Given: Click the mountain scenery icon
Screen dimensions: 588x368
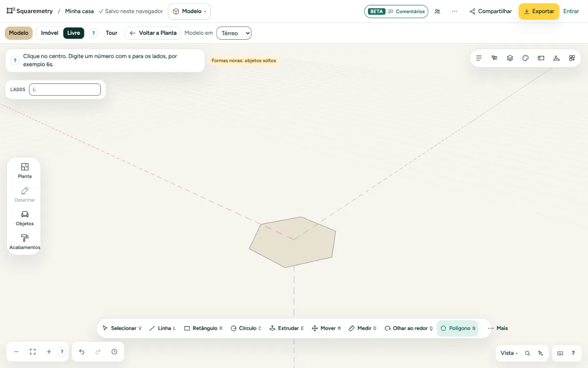Looking at the screenshot, I should (x=557, y=58).
